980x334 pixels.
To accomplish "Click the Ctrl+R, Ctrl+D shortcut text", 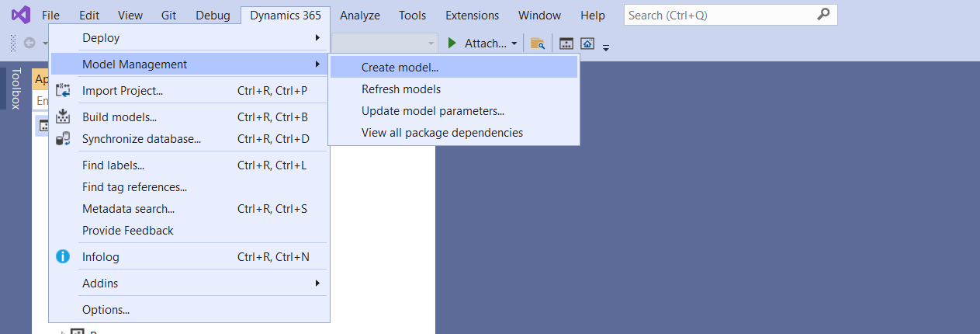I will tap(273, 138).
